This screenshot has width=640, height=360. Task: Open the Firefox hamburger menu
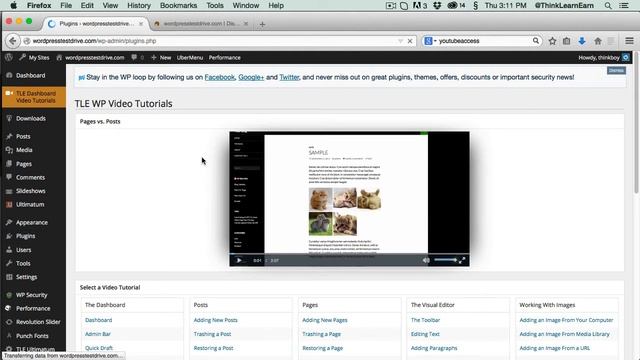[629, 41]
